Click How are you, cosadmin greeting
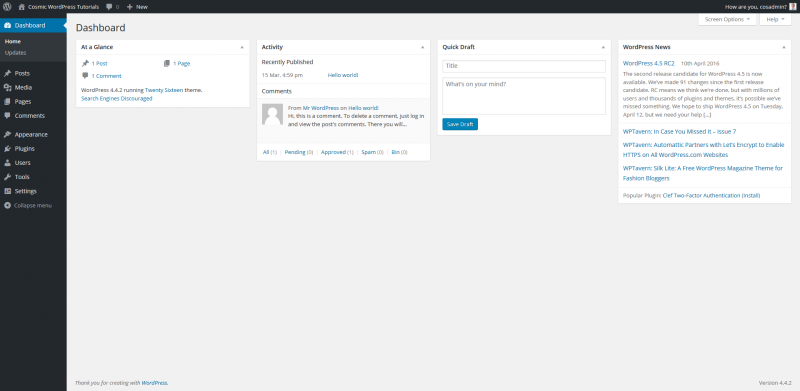 click(756, 7)
